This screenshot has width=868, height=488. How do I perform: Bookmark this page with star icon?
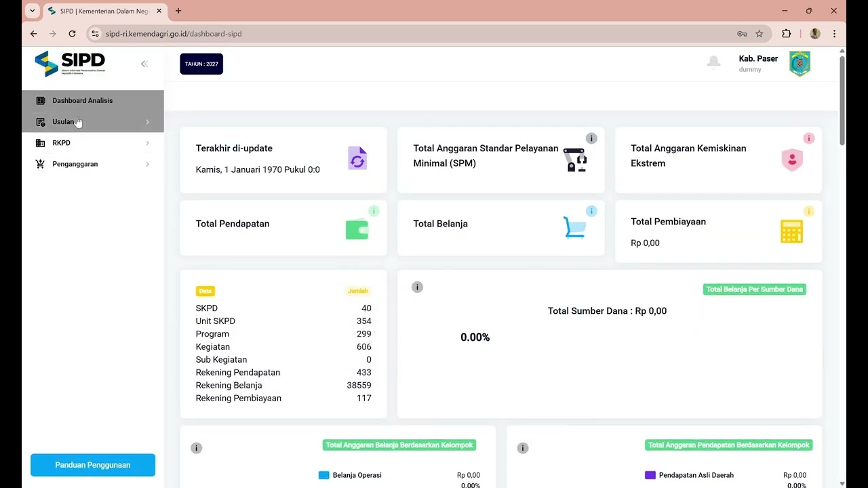point(759,34)
